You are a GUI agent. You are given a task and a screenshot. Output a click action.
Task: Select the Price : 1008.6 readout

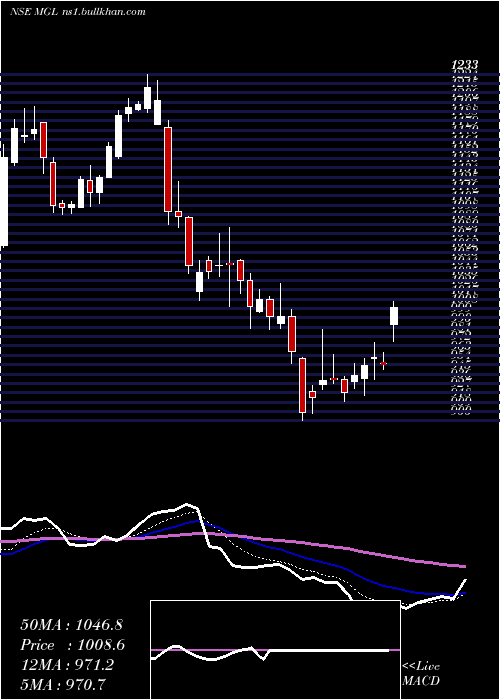(x=72, y=645)
